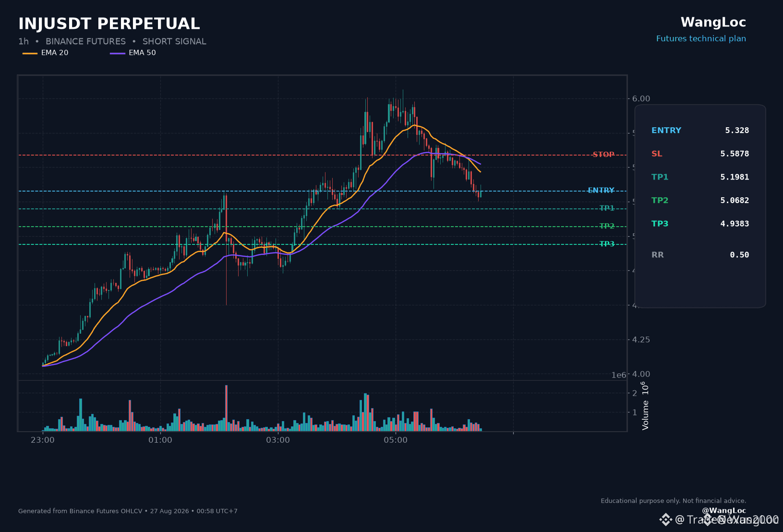
Task: Click the TP3 label on the chart line
Action: [x=607, y=244]
